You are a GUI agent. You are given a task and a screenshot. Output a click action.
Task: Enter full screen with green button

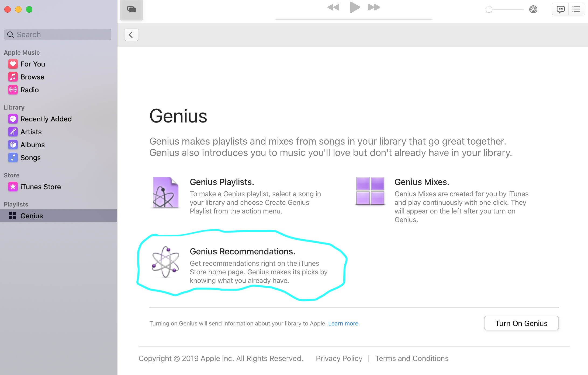[x=29, y=9]
